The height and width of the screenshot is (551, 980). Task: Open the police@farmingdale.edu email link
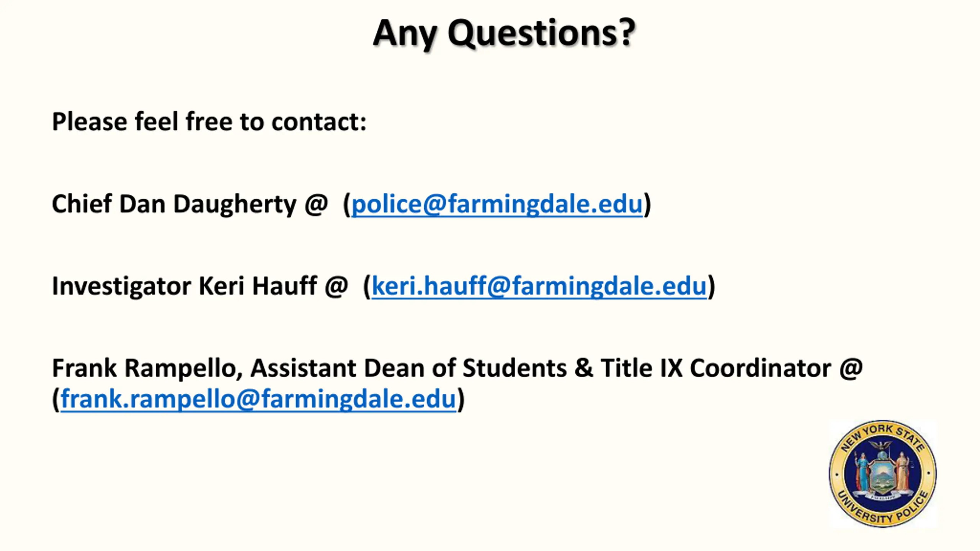click(497, 204)
